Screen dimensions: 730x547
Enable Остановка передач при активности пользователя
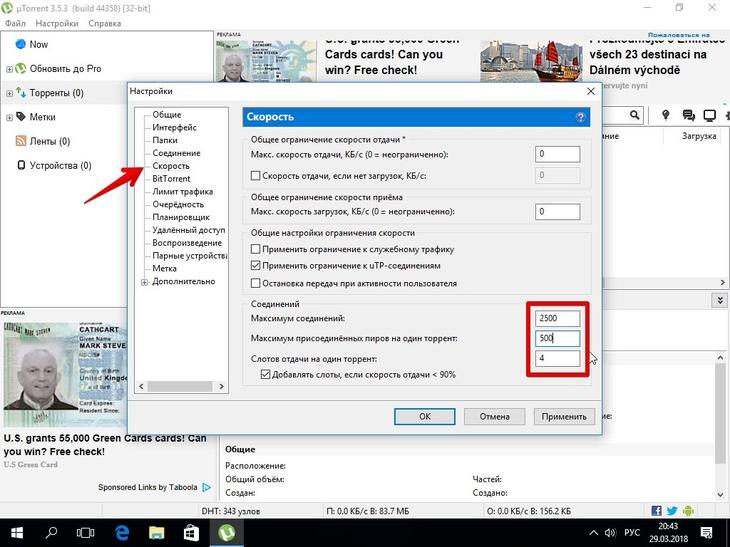255,283
